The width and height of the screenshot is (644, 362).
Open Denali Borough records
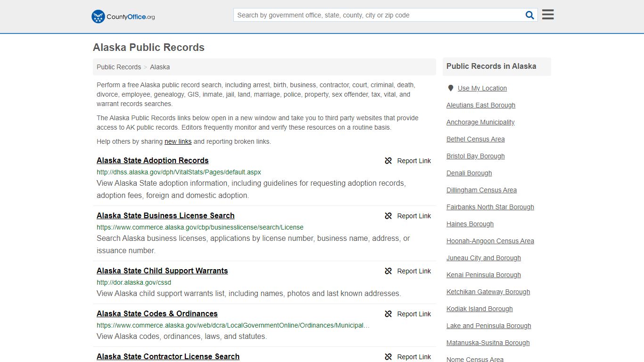pos(469,173)
